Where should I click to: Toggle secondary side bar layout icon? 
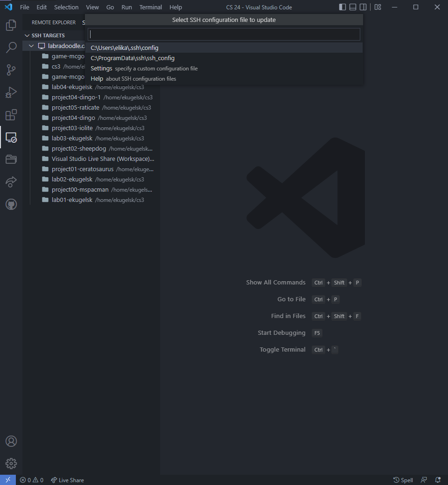click(363, 7)
